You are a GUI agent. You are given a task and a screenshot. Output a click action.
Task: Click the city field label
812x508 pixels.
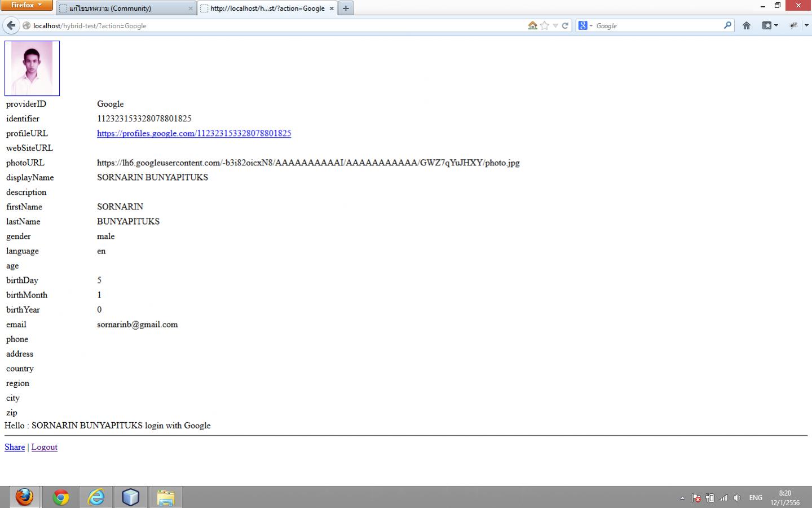pyautogui.click(x=13, y=398)
